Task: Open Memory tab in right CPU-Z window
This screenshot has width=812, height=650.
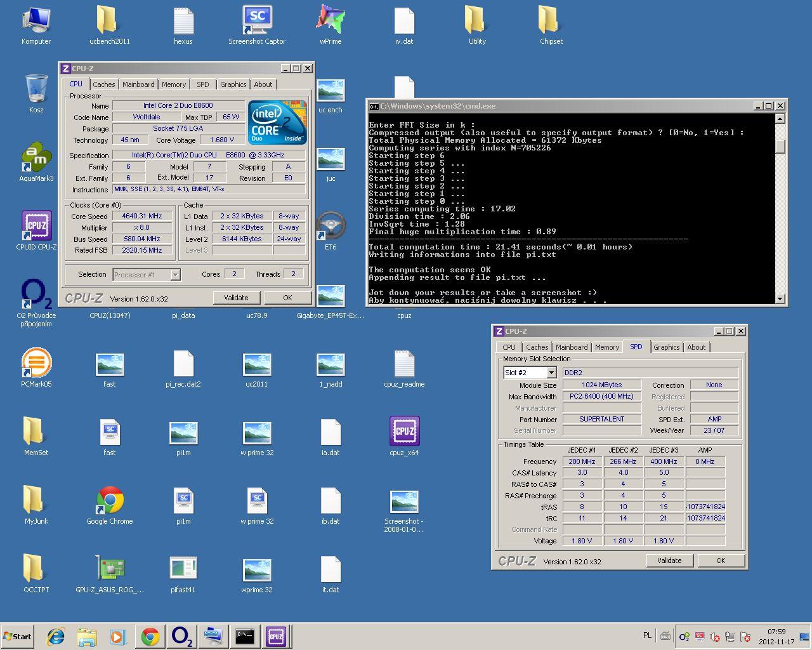Action: click(x=607, y=347)
